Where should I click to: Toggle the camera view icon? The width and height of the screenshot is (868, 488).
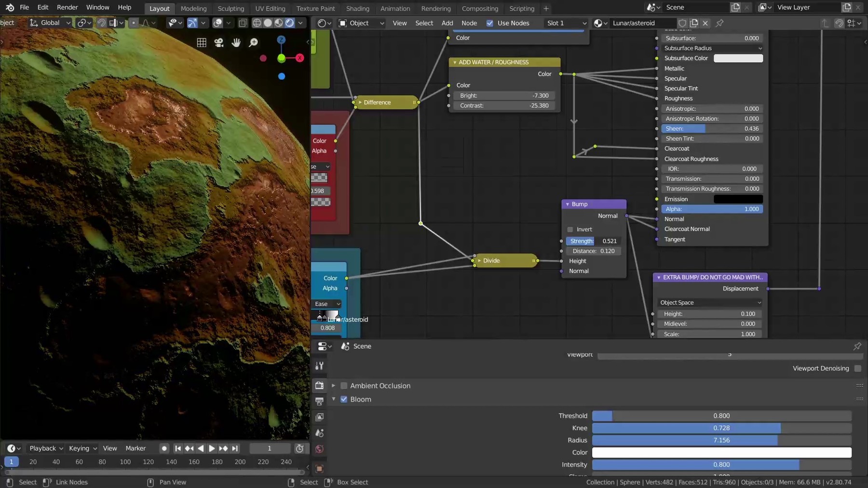[218, 42]
